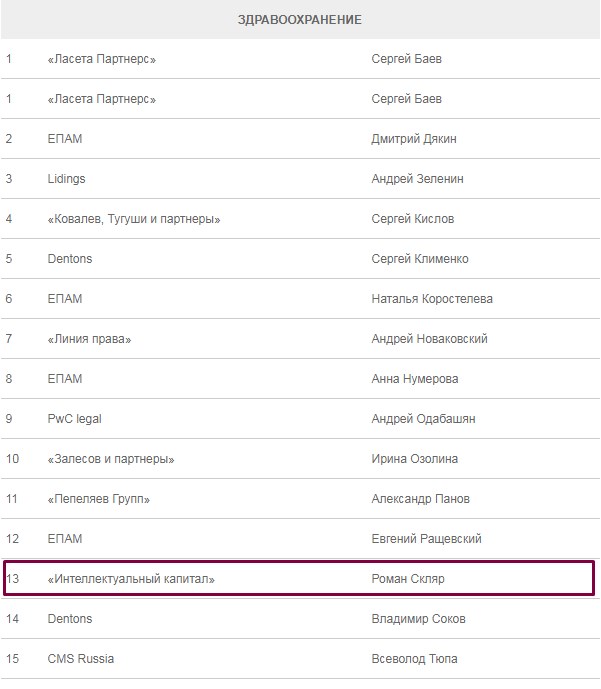Open the «Линия права» entry
Viewport: 601px width, 689px height.
[89, 339]
